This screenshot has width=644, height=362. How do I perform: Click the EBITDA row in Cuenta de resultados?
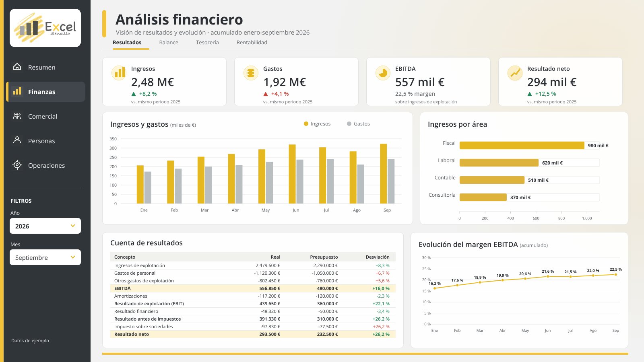253,288
